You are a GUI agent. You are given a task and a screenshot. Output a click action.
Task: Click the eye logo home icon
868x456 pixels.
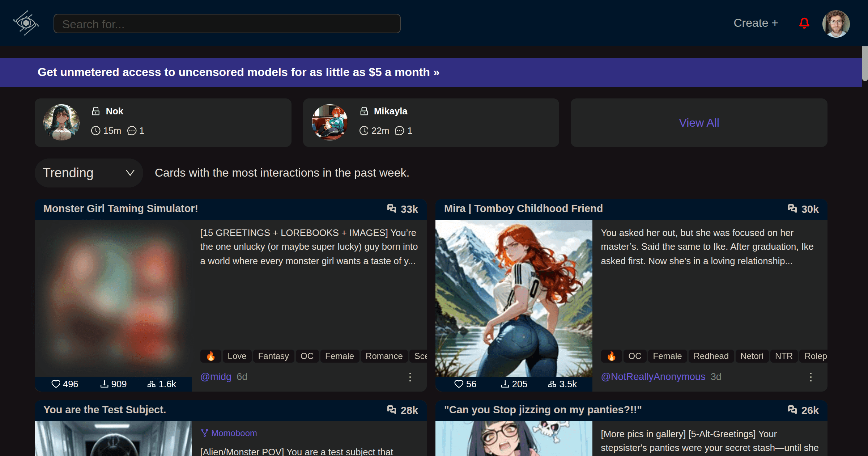coord(26,23)
